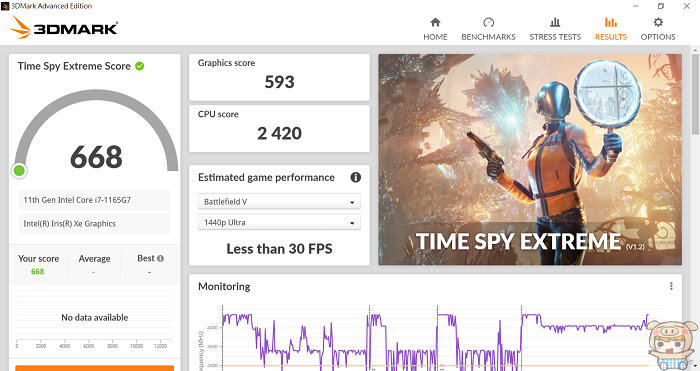Open the Stress Tests bar-chart icon
Image resolution: width=700 pixels, height=371 pixels.
[x=555, y=22]
